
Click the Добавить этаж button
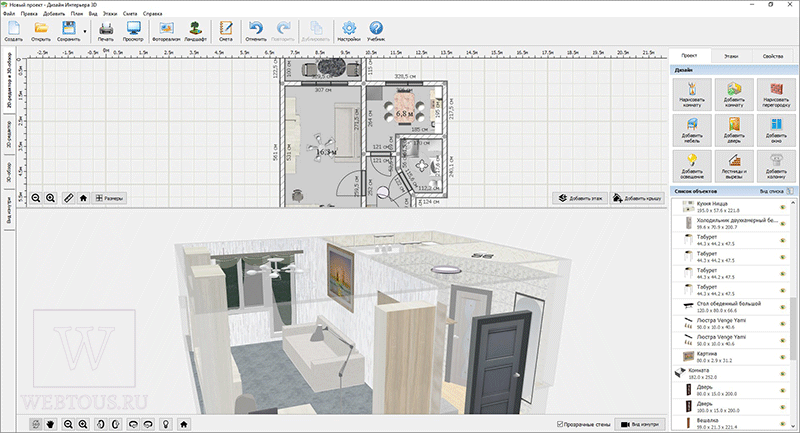pos(580,198)
